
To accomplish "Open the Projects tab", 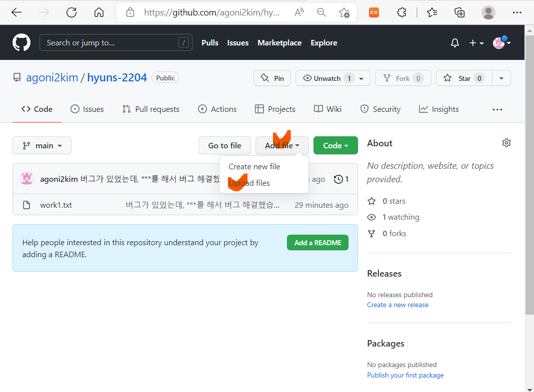I will coord(275,109).
